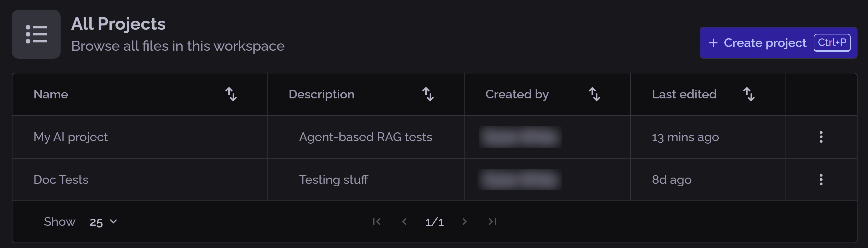Image resolution: width=868 pixels, height=248 pixels.
Task: Go to previous page
Action: pyautogui.click(x=404, y=222)
